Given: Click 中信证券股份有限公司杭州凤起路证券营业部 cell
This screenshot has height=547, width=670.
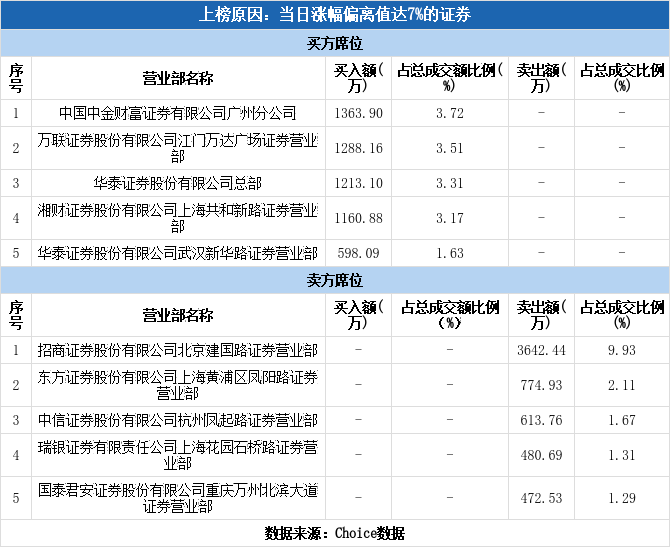Looking at the screenshot, I should 178,420.
